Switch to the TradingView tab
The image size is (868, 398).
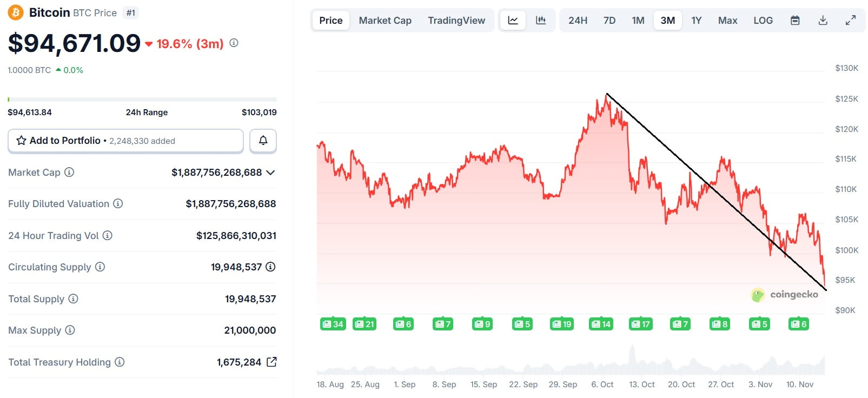[456, 21]
